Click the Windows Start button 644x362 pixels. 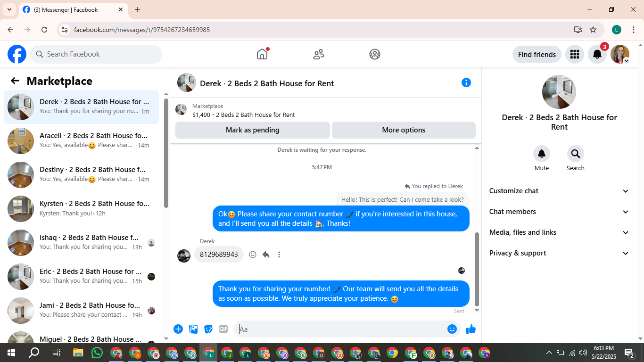(11, 353)
